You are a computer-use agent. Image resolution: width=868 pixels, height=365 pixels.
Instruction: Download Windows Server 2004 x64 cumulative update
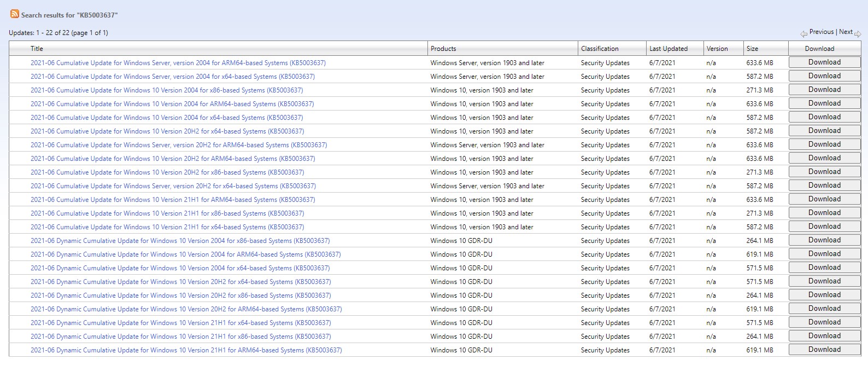click(x=824, y=76)
